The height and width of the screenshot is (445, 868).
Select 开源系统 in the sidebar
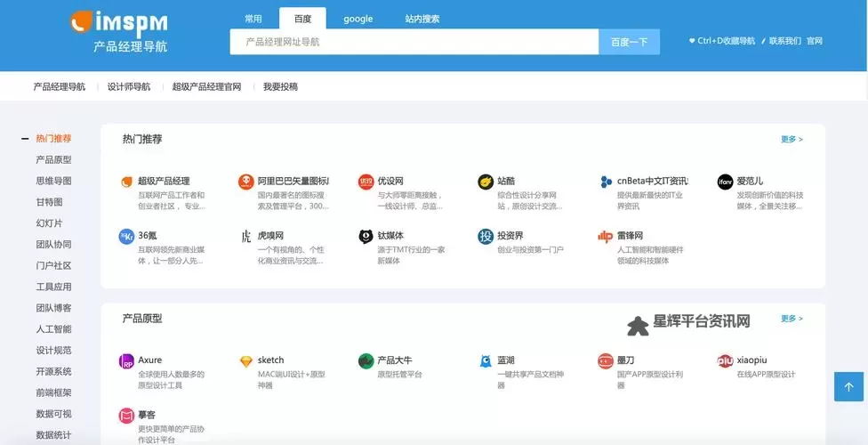tap(53, 371)
